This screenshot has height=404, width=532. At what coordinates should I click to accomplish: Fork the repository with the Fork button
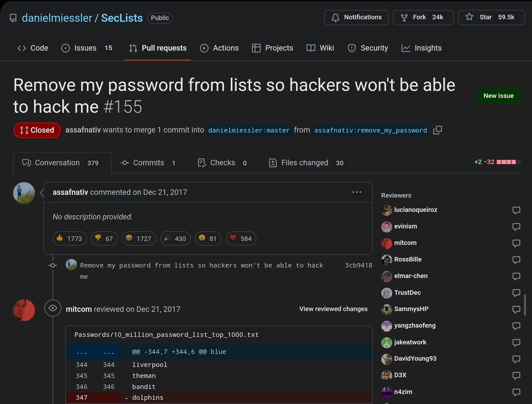point(423,17)
